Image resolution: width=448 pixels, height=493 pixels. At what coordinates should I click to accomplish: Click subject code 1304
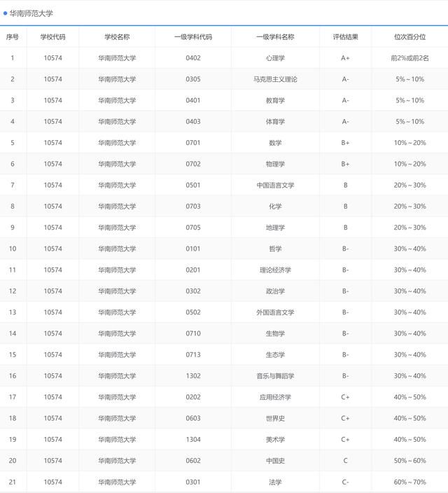click(193, 439)
